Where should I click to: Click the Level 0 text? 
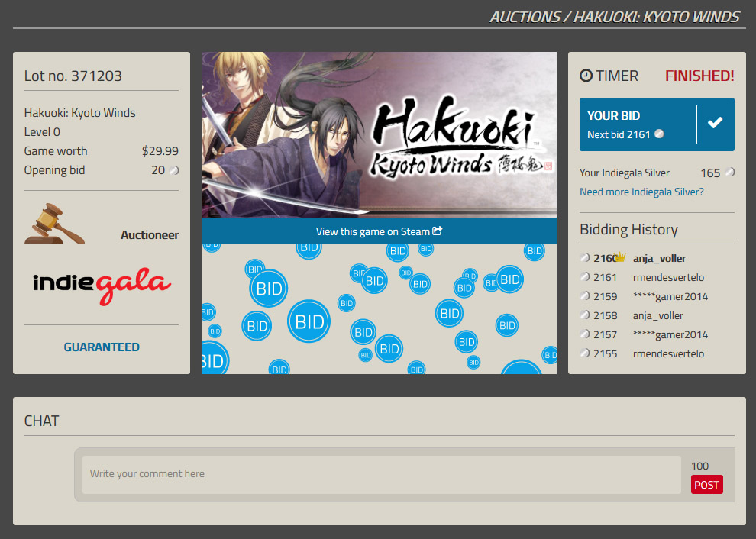click(x=43, y=131)
